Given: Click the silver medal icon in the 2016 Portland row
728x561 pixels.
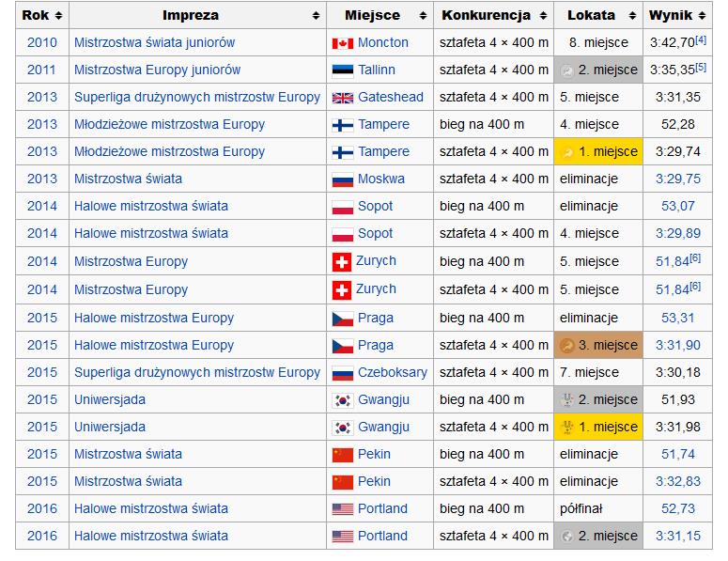Looking at the screenshot, I should 567,537.
